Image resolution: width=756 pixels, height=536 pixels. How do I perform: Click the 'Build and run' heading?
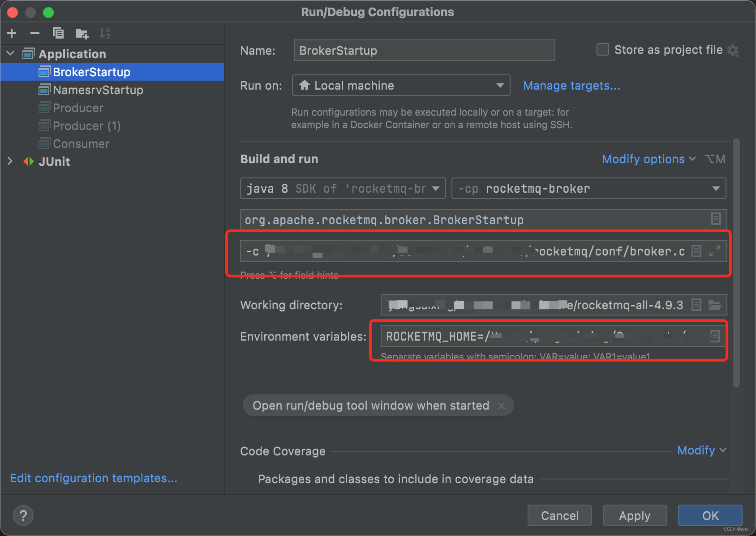tap(279, 159)
